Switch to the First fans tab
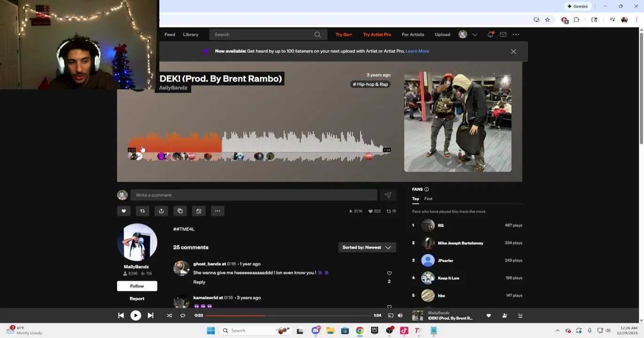This screenshot has width=644, height=338. click(x=428, y=199)
